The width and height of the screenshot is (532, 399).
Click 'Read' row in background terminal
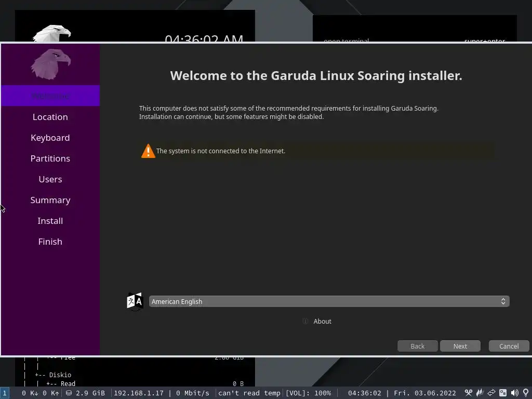(68, 384)
